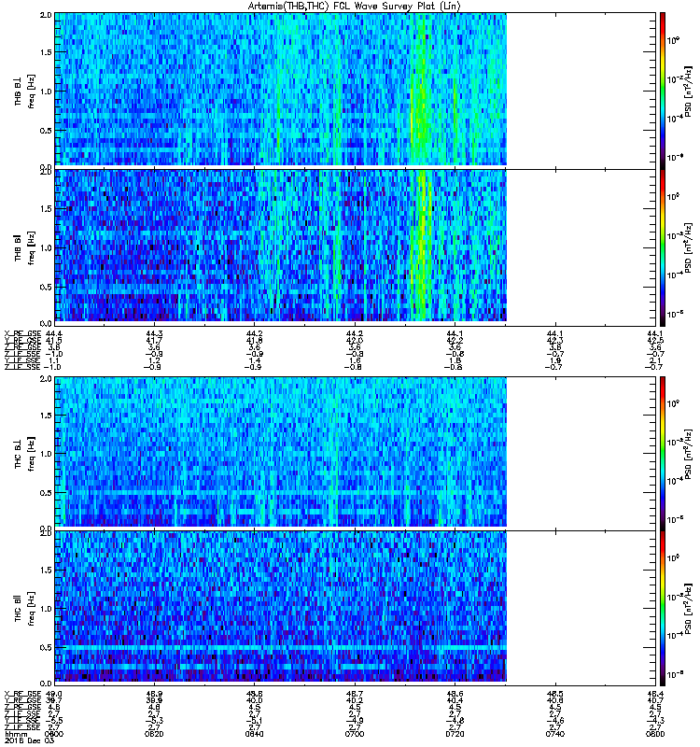Click the THC X position value '48.4'
This screenshot has height=747, width=700.
coord(655,694)
